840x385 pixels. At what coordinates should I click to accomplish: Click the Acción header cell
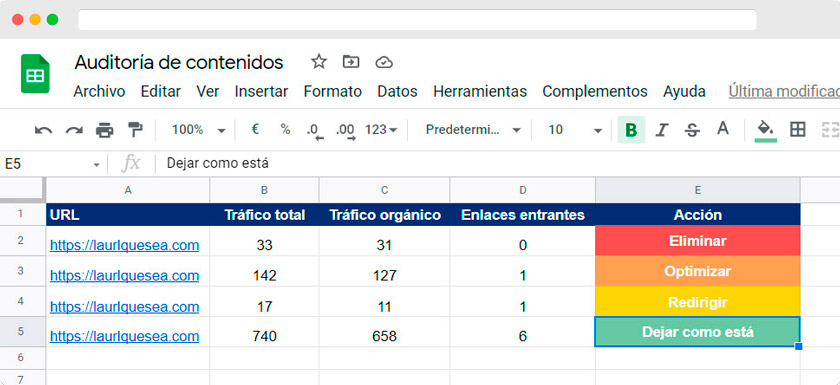pyautogui.click(x=698, y=215)
